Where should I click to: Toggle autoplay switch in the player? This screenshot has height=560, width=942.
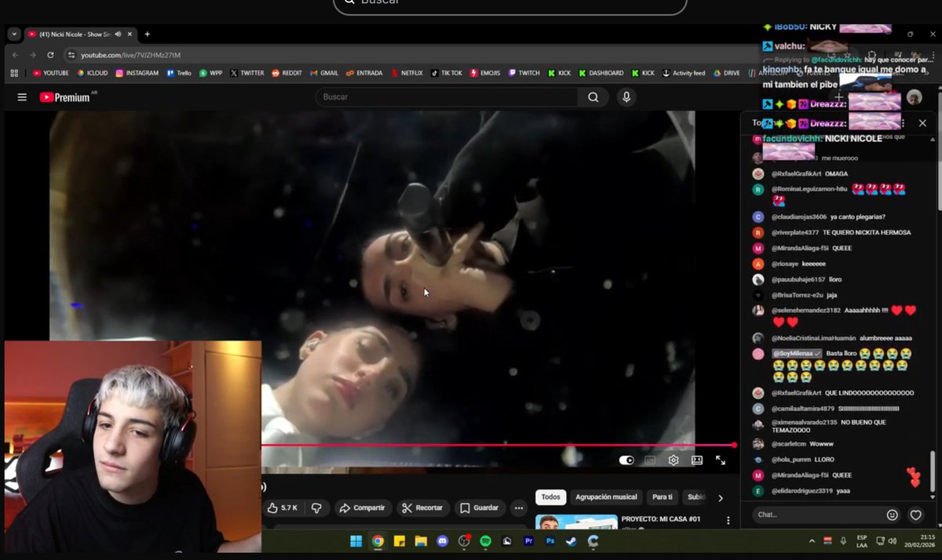tap(626, 460)
